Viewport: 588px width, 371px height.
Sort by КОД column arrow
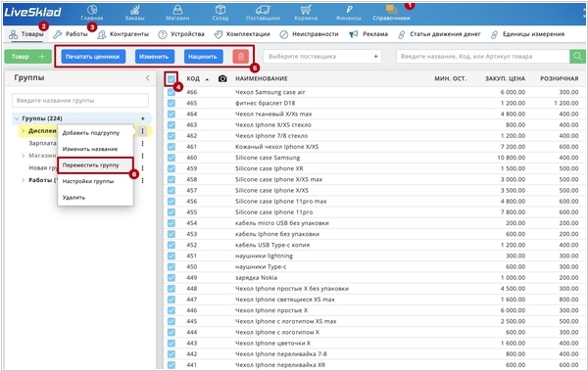coord(207,79)
